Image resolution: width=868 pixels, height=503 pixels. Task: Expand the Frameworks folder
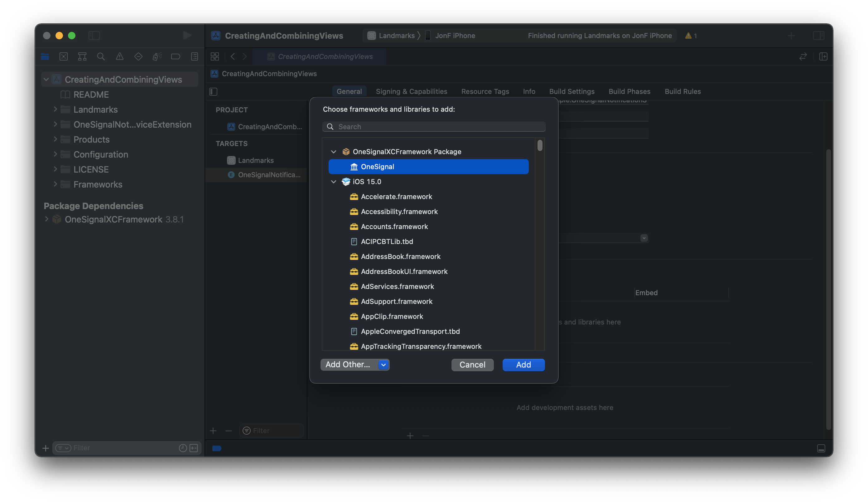click(x=55, y=184)
